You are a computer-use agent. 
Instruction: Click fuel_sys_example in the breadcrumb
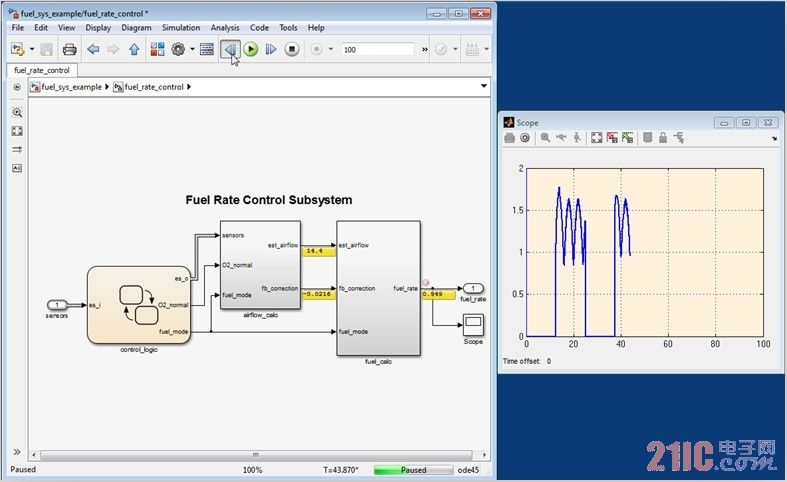[72, 87]
